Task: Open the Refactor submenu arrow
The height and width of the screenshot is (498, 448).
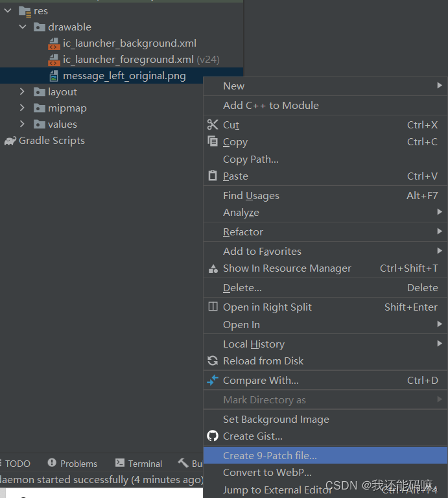Action: (x=440, y=231)
